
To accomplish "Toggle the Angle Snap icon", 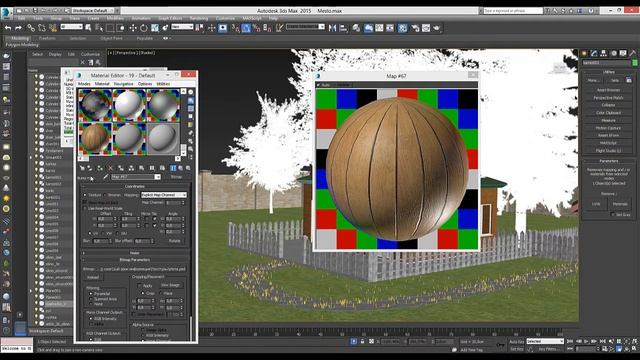I will click(x=246, y=28).
